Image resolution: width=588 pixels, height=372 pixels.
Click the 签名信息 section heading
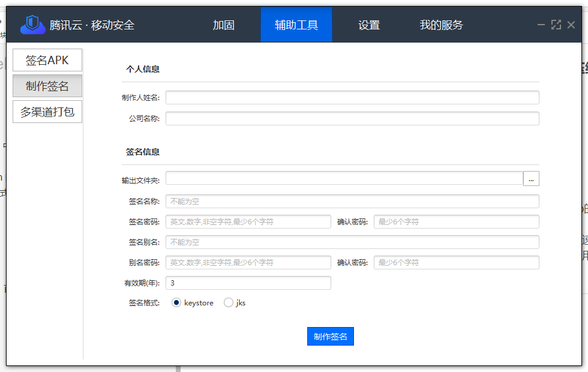(143, 152)
